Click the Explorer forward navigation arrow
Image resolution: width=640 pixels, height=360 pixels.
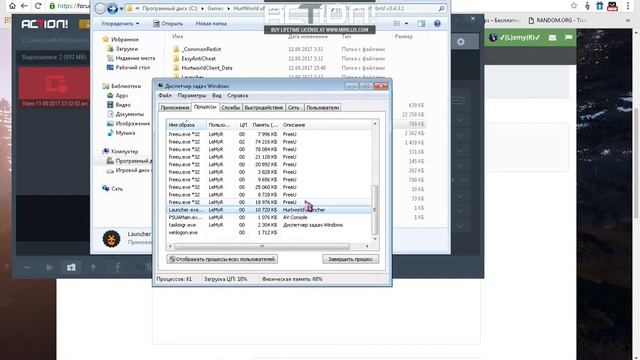[112, 8]
